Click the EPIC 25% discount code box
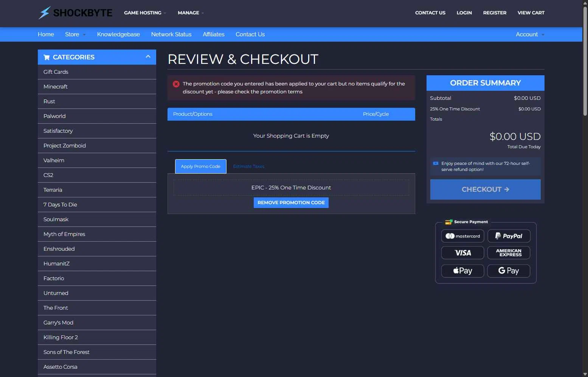Screen dimensions: 588x377 [x=291, y=188]
